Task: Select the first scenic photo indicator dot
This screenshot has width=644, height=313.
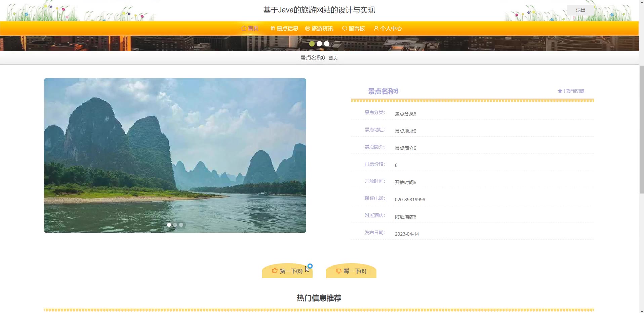Action: click(x=169, y=225)
